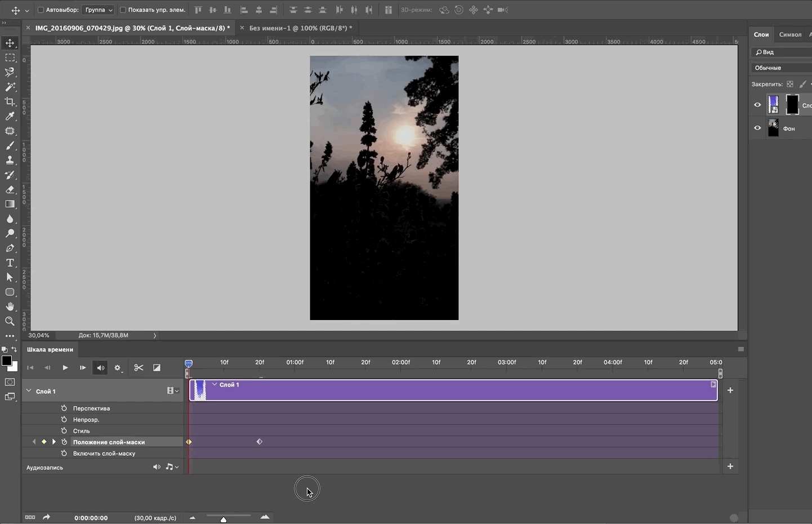Select the Magic Wand tool
Viewport: 812px width, 524px height.
click(10, 87)
